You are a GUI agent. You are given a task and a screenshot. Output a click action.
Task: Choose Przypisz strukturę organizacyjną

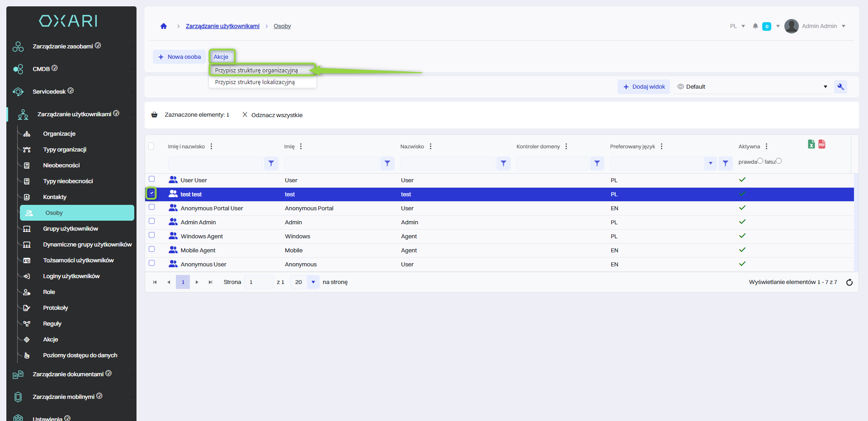pos(256,71)
